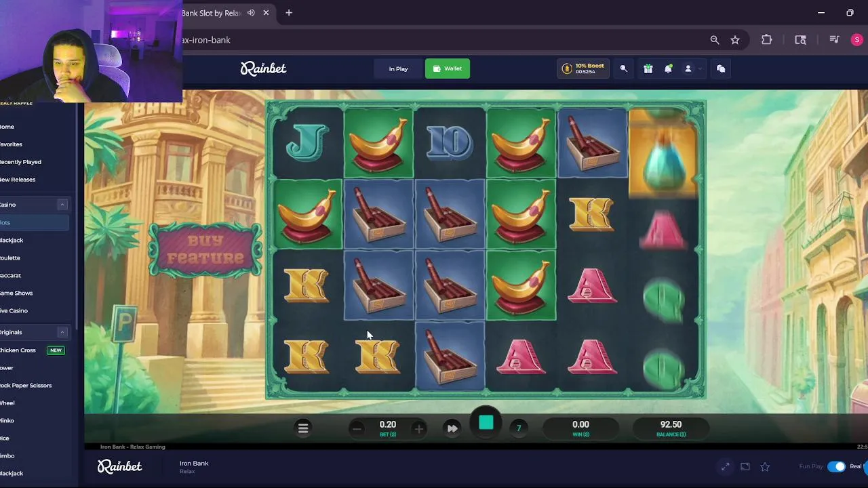The image size is (868, 488).
Task: Open Baccarat in sidebar
Action: (x=11, y=275)
